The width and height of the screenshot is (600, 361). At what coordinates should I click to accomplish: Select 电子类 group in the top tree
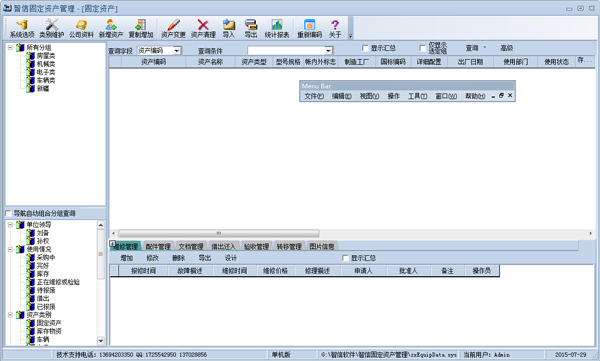click(46, 72)
